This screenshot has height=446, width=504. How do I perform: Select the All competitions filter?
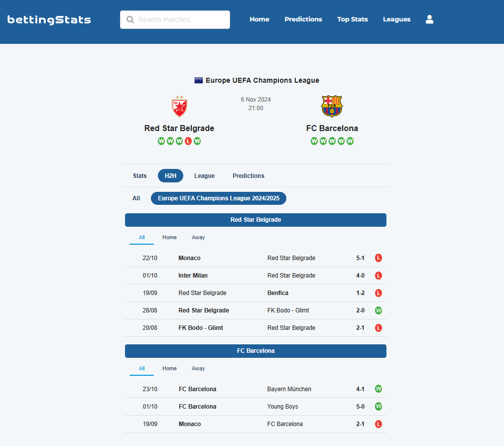136,198
